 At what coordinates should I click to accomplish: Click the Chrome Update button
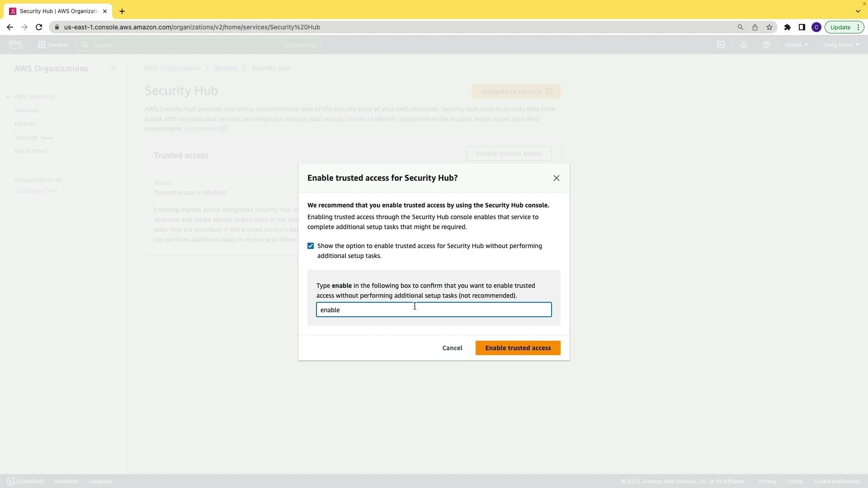point(840,27)
